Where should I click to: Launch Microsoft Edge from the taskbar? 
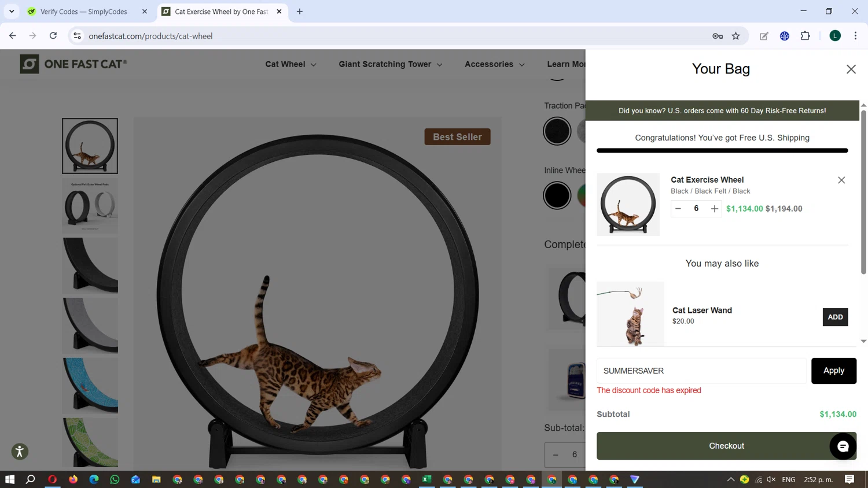(x=94, y=479)
